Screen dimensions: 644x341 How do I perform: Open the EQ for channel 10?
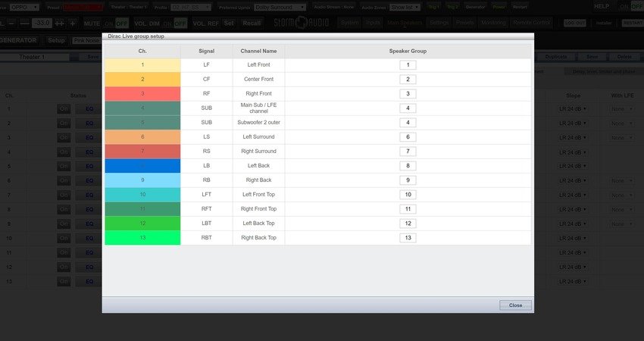coord(89,238)
